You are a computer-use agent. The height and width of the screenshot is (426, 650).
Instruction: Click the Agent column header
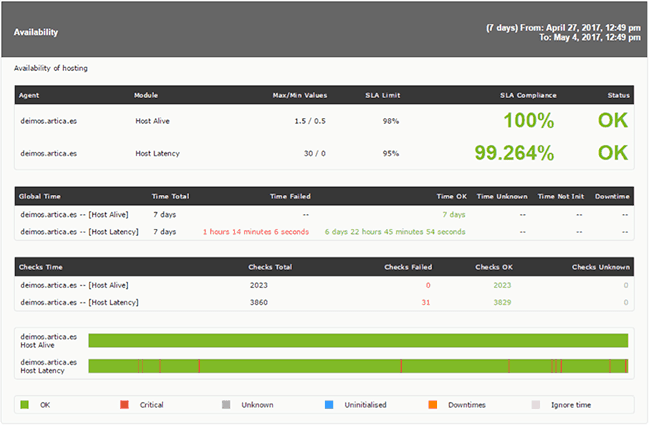coord(29,95)
